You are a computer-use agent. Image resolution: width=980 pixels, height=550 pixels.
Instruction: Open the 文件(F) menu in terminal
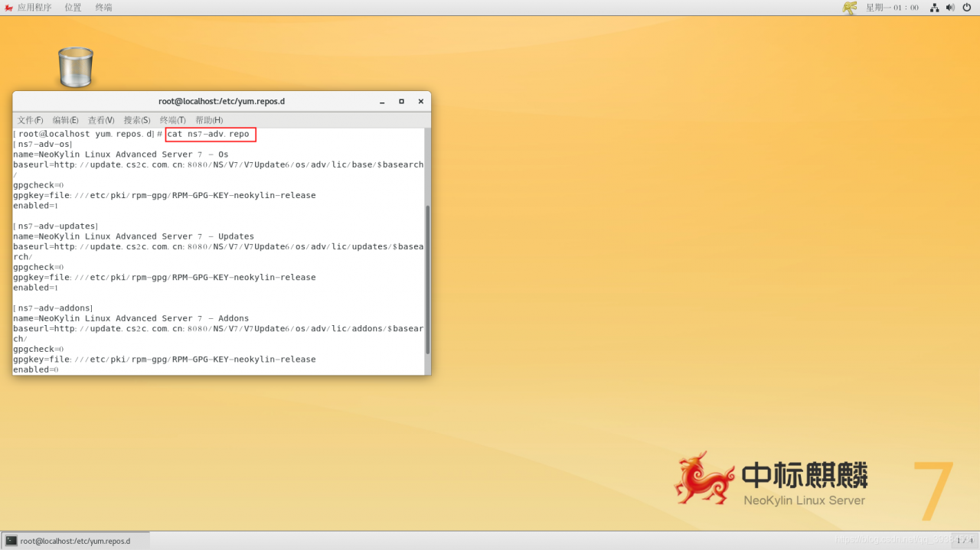point(31,120)
